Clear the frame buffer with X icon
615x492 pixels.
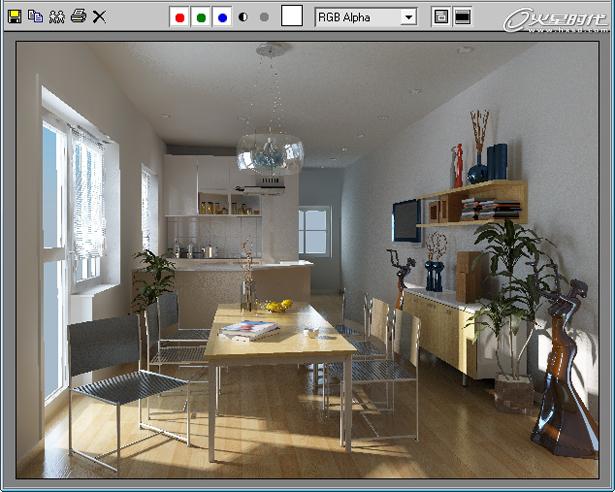tap(99, 16)
